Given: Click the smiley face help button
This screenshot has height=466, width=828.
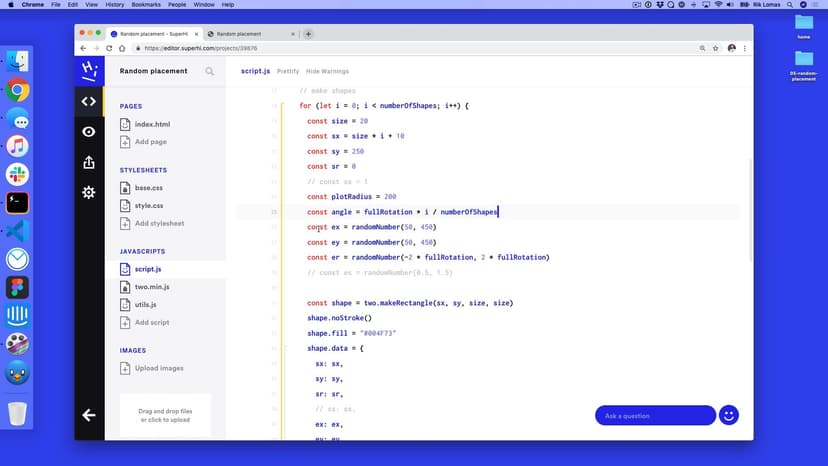Looking at the screenshot, I should [729, 415].
